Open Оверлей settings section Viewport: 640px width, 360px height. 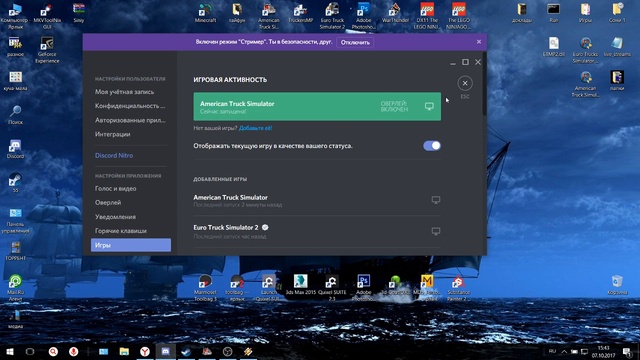pyautogui.click(x=108, y=202)
